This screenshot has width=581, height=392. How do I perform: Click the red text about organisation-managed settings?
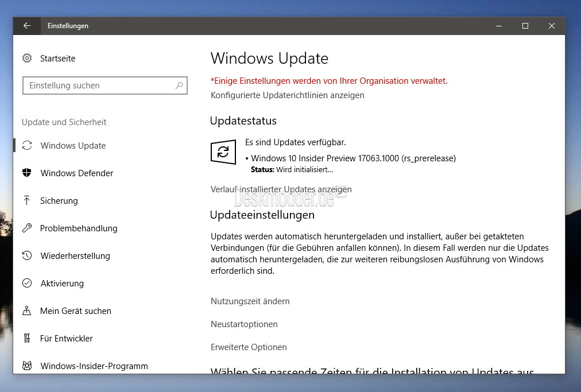[x=329, y=81]
